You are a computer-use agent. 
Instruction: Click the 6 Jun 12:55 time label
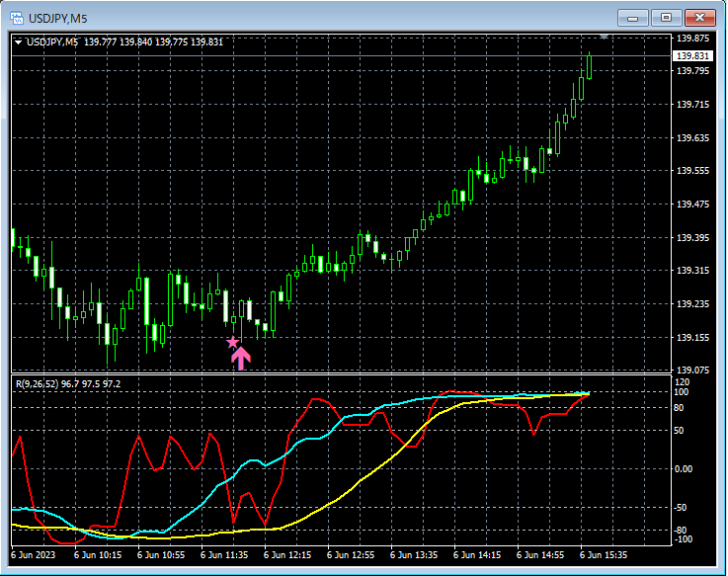pyautogui.click(x=351, y=555)
